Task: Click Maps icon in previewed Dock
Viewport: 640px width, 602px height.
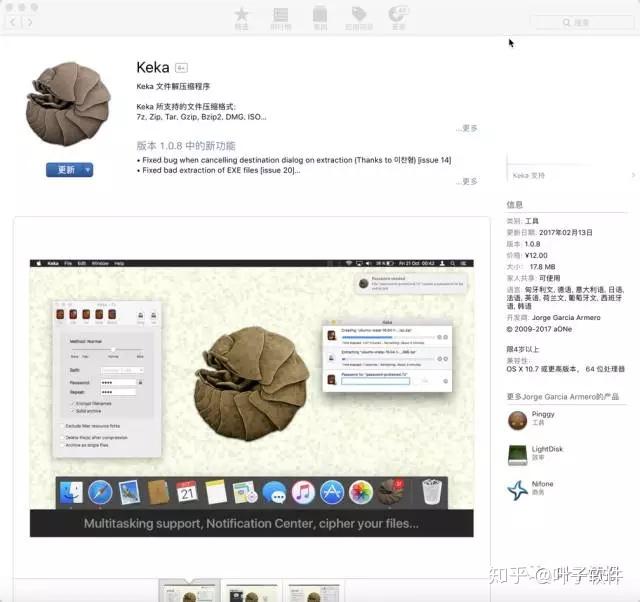Action: [245, 492]
